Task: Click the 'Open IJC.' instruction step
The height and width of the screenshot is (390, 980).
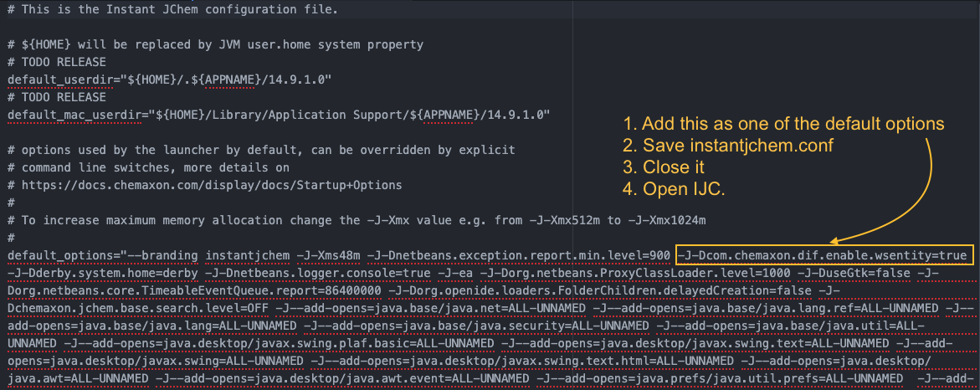Action: 675,188
